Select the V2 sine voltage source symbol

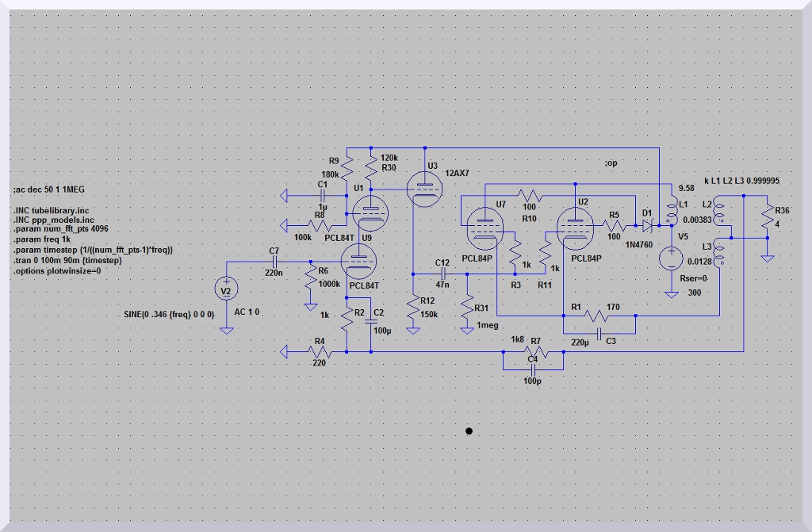tap(226, 290)
